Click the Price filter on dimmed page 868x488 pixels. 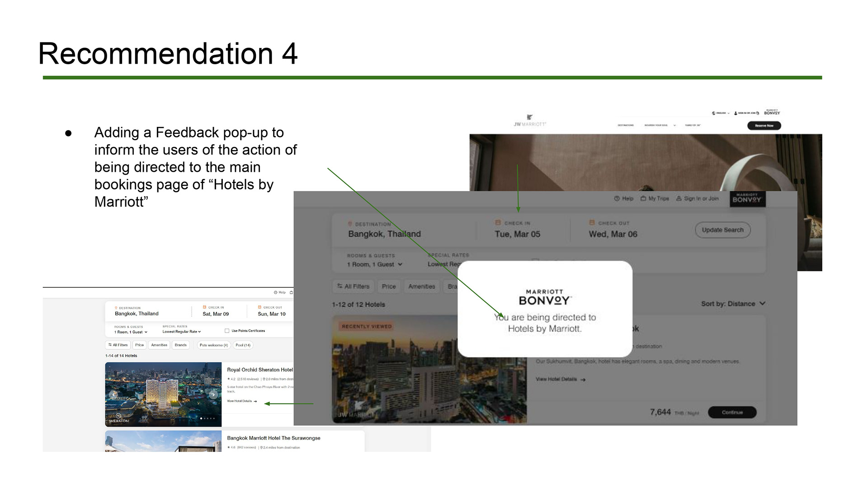[389, 286]
